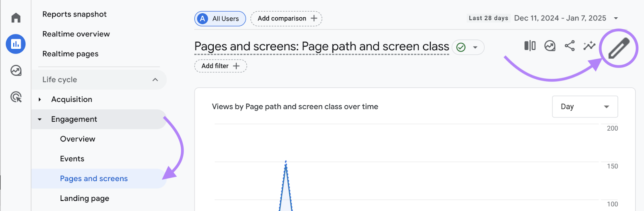Viewport: 644px width, 211px height.
Task: Click the Life cycle section label
Action: coord(60,80)
